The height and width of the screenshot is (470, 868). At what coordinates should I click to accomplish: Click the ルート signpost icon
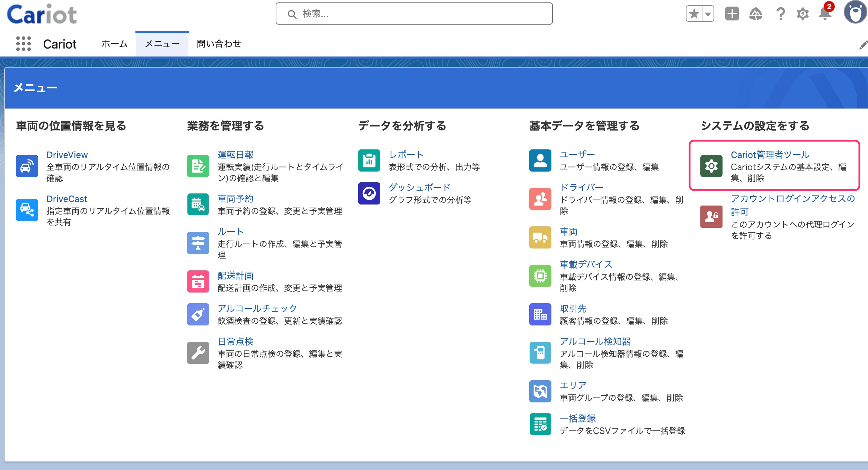[x=198, y=243]
